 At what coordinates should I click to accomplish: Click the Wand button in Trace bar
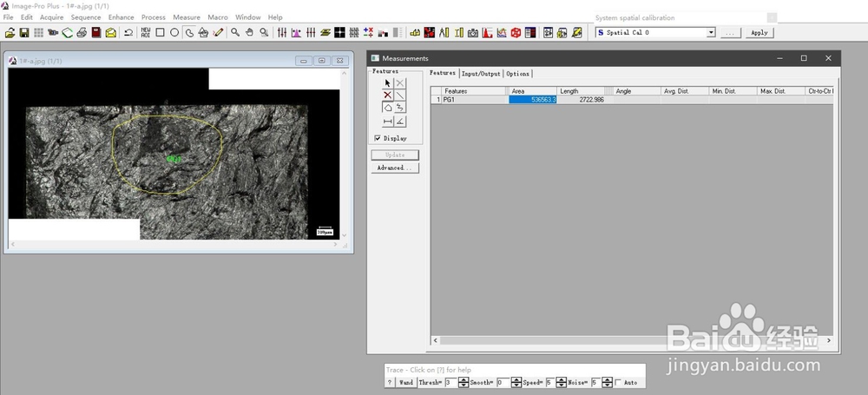[406, 382]
